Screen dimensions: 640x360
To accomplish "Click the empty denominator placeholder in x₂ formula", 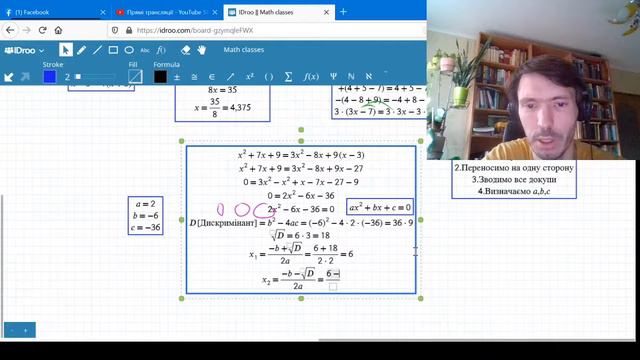I will coord(333,287).
